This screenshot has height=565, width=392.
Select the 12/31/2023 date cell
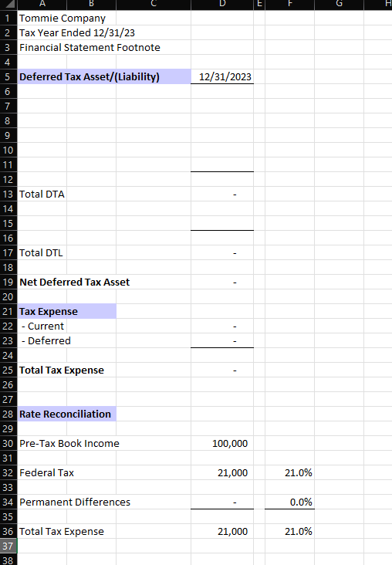pos(222,76)
